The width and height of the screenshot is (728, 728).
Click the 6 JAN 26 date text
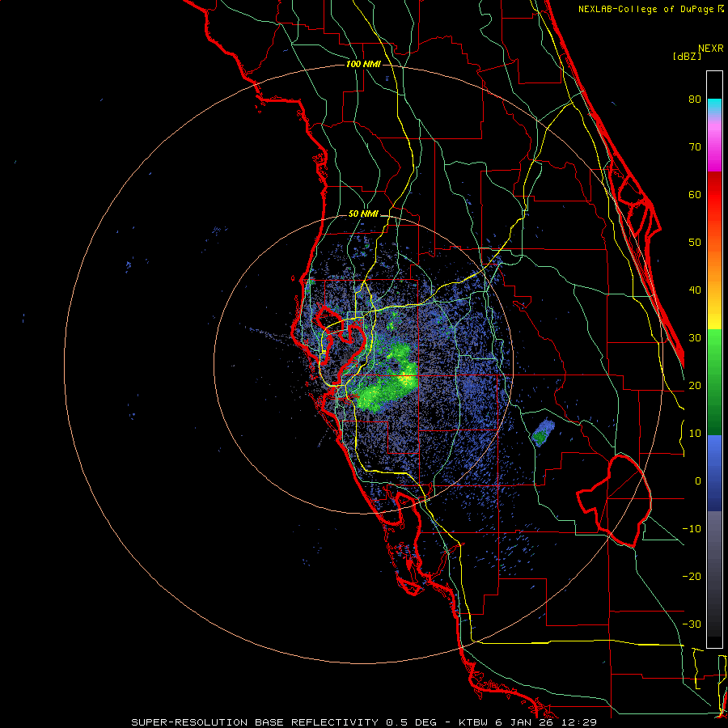(x=524, y=722)
